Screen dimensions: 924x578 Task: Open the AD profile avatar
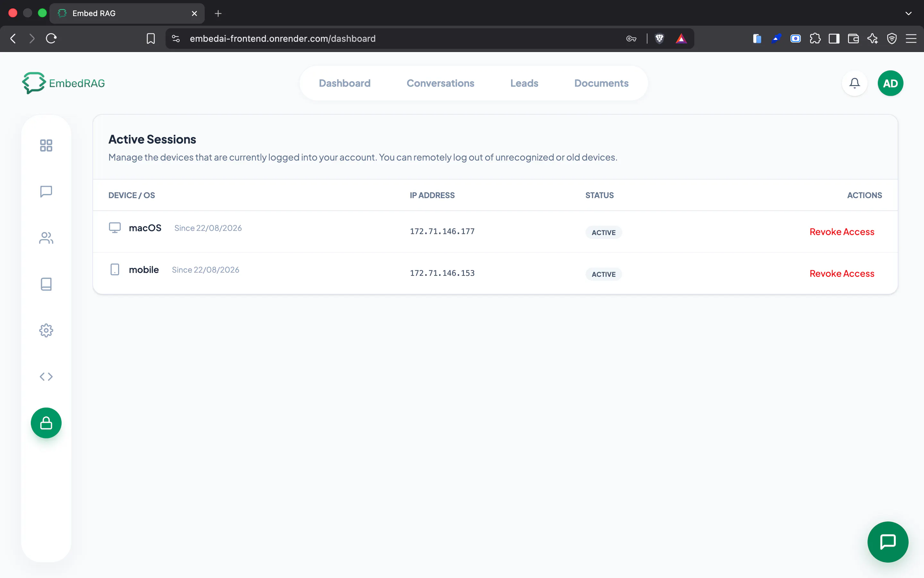890,83
